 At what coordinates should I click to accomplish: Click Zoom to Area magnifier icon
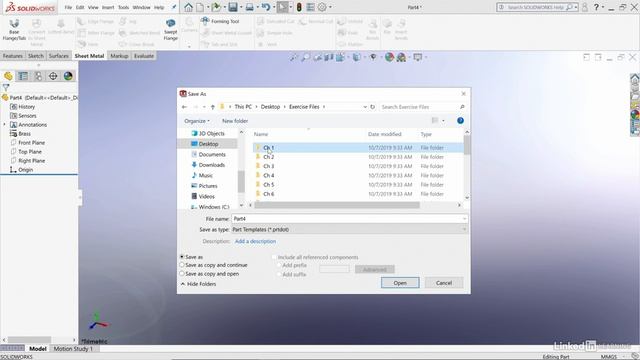pos(305,57)
